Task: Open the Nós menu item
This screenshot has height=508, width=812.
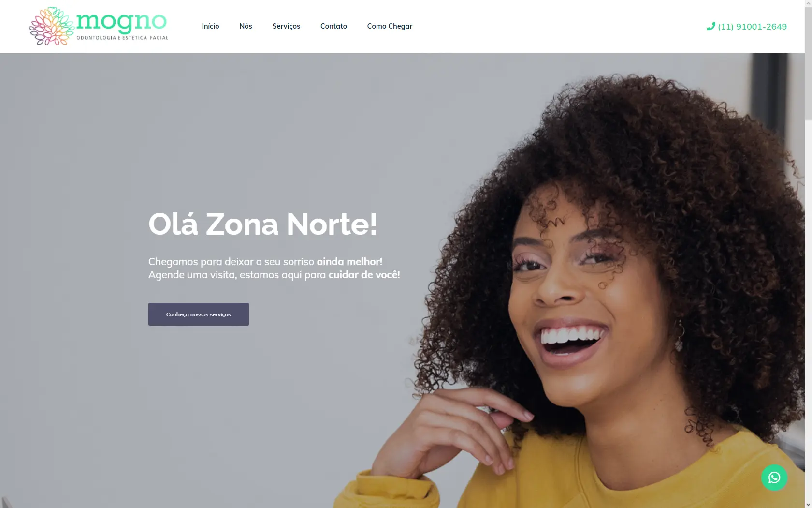Action: point(246,26)
